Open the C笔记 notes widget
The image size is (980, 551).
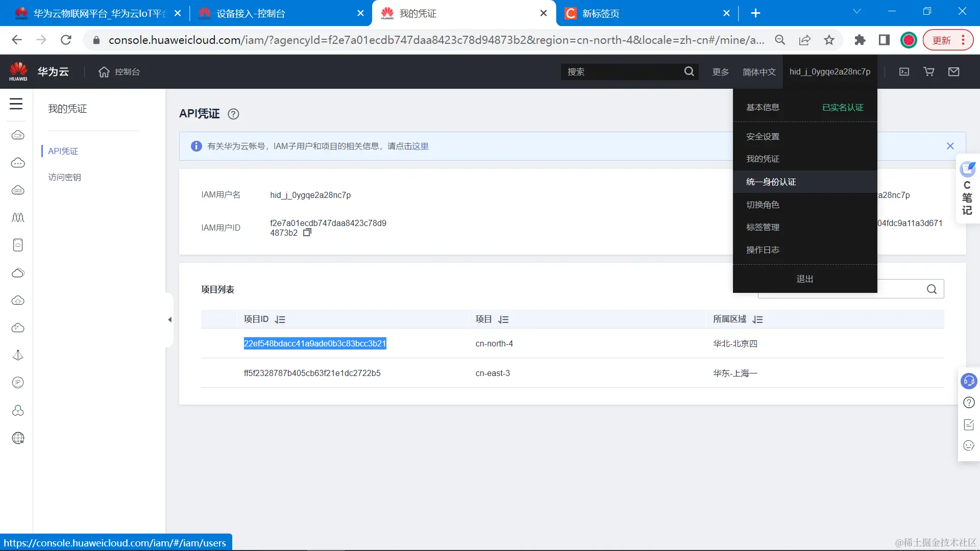click(x=967, y=189)
